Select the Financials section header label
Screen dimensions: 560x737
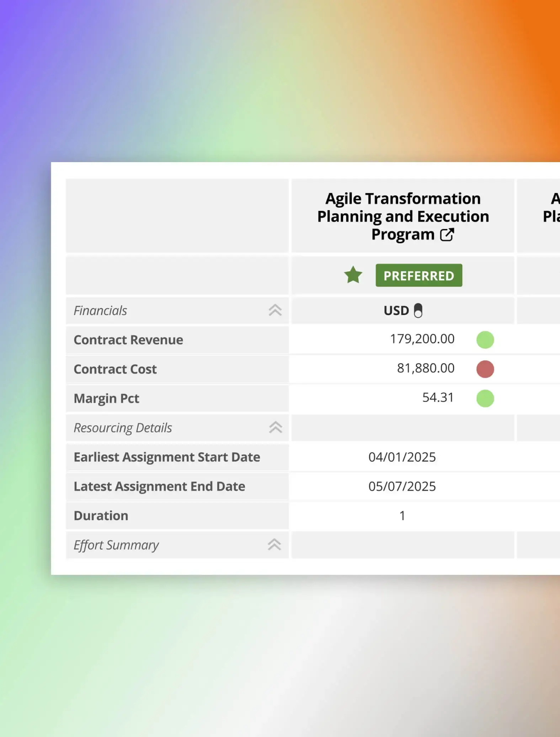(100, 311)
